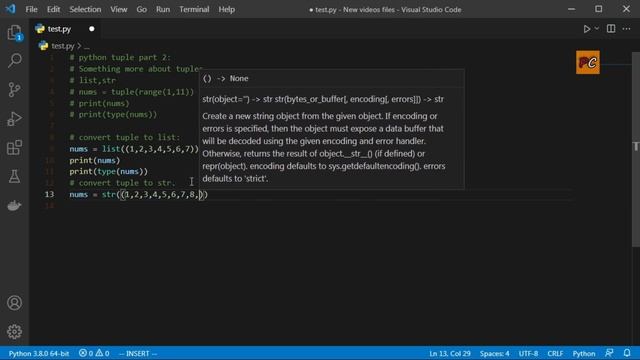
Task: Open the Search view
Action: (14, 61)
